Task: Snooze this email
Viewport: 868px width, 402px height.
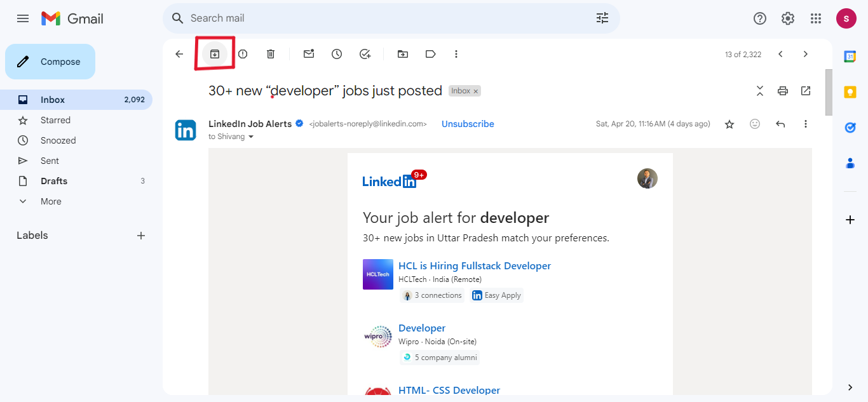Action: coord(337,54)
